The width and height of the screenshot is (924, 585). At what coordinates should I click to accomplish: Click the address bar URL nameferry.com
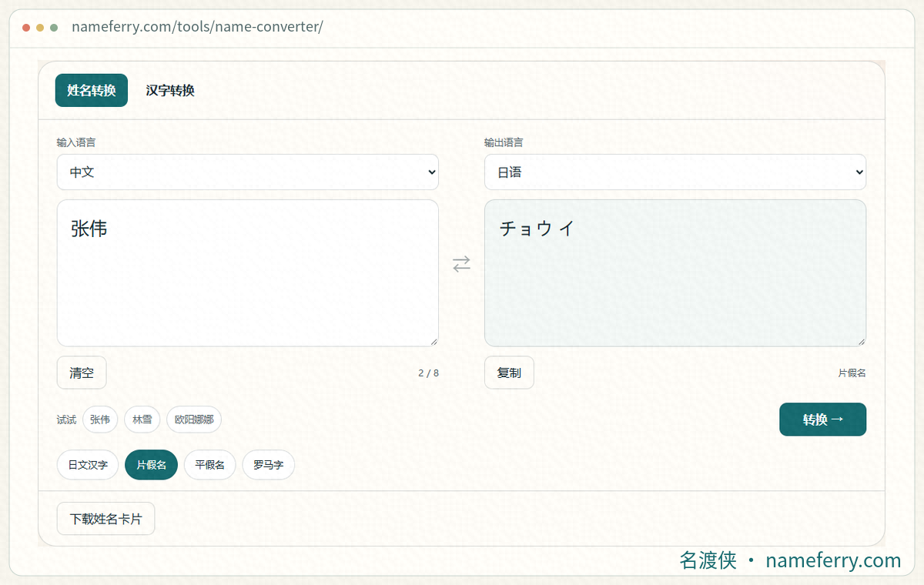pos(197,27)
